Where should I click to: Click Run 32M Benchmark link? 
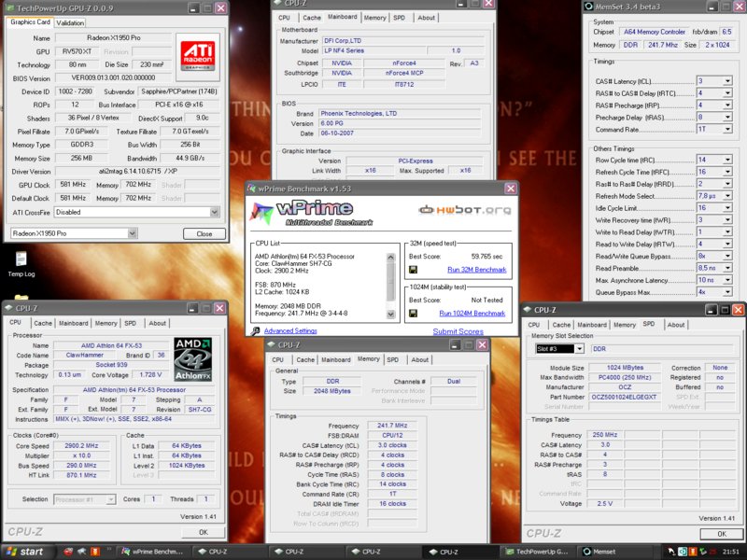(x=476, y=270)
